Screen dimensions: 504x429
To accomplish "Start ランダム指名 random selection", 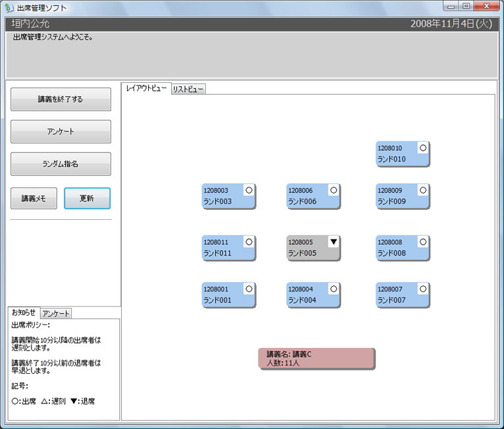I will click(x=61, y=164).
